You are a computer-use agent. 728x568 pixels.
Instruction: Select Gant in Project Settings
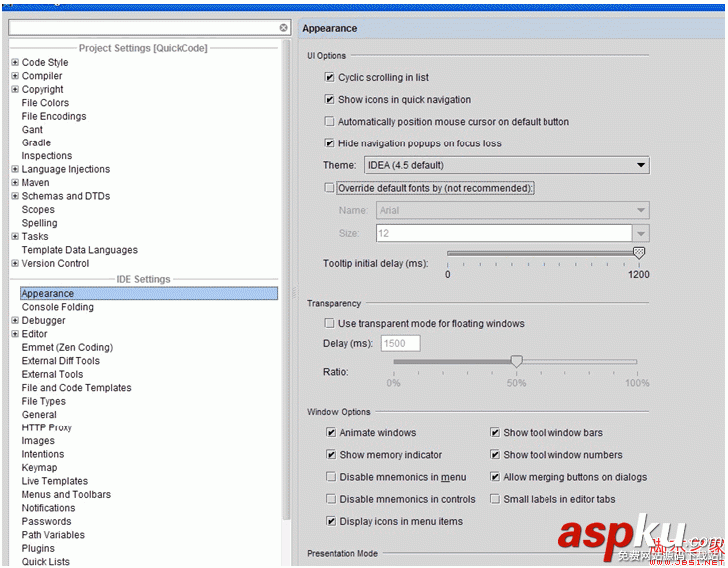coord(32,129)
